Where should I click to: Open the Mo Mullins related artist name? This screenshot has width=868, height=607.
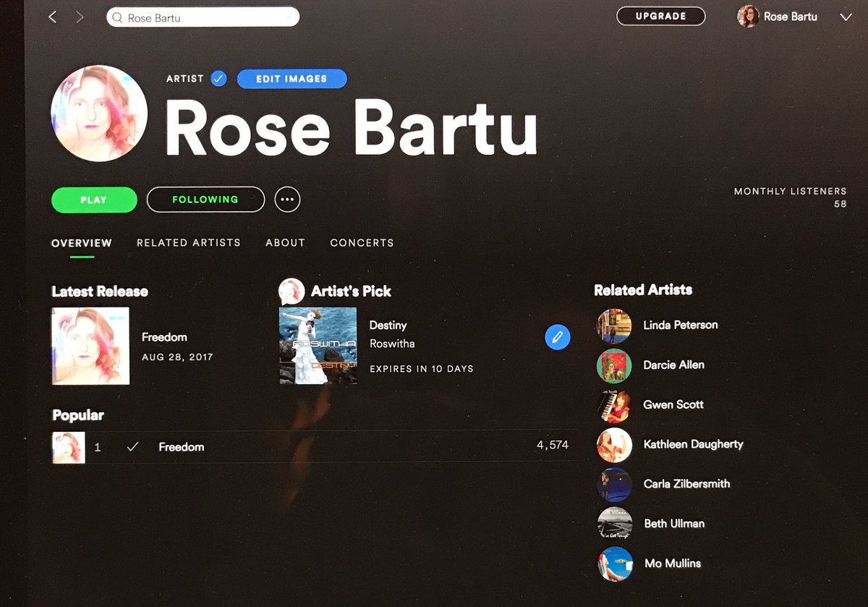(673, 564)
